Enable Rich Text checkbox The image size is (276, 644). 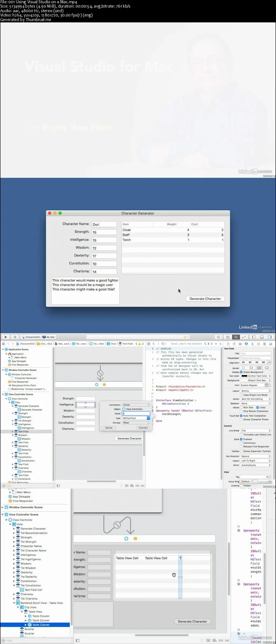[x=241, y=408]
